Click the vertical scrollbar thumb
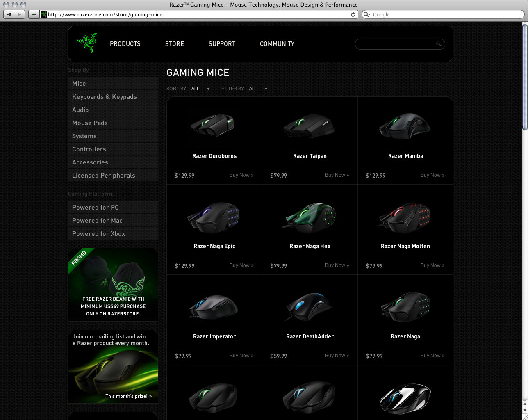The width and height of the screenshot is (528, 420). click(525, 77)
